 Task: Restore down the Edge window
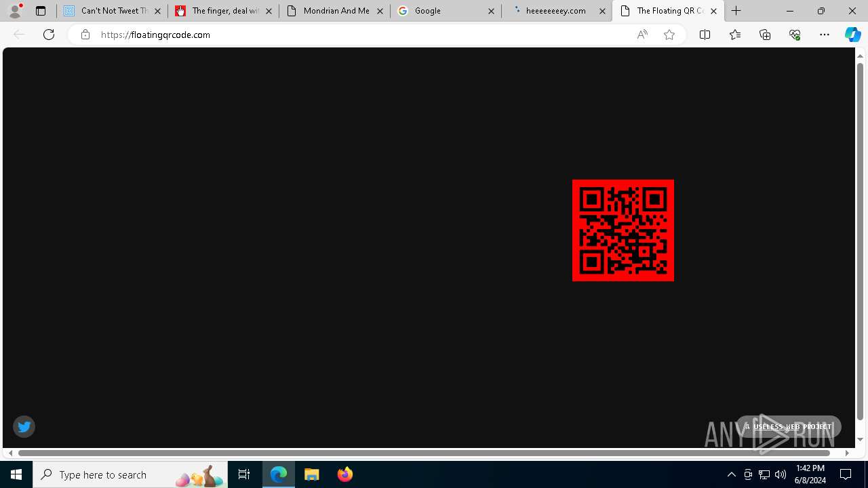point(821,11)
